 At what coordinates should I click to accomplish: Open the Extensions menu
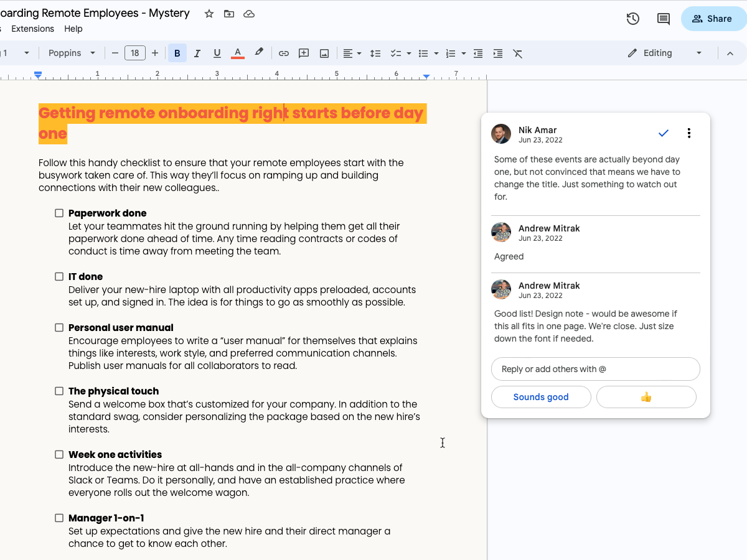[x=32, y=29]
